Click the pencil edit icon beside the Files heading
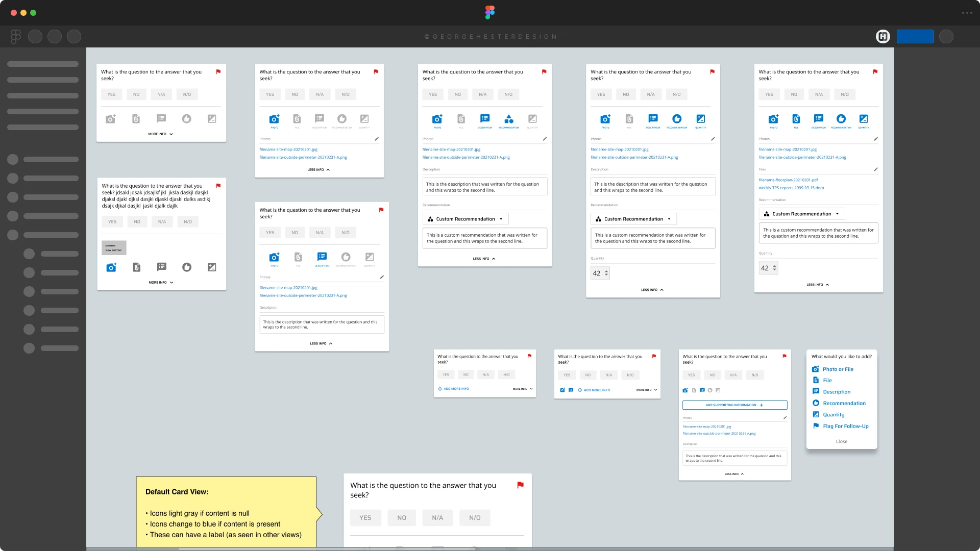This screenshot has width=980, height=551. pos(876,169)
